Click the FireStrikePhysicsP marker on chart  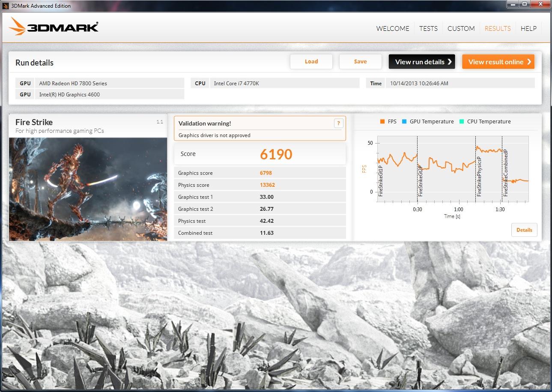pos(479,176)
